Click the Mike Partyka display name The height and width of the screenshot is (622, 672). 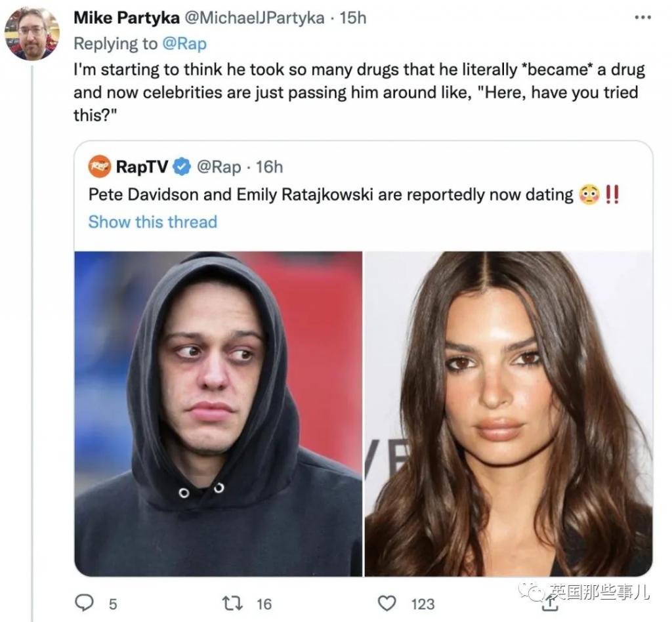coord(126,18)
